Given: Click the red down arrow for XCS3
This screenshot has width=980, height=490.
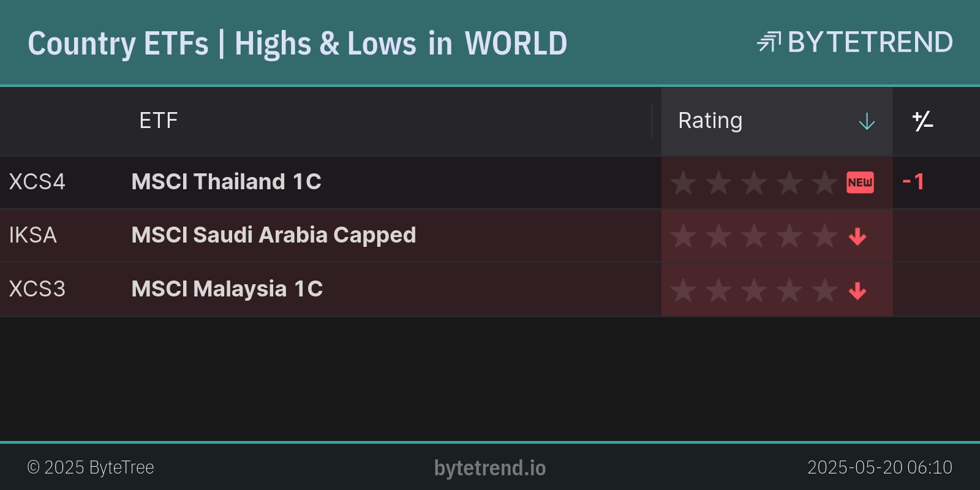Looking at the screenshot, I should click(x=858, y=290).
